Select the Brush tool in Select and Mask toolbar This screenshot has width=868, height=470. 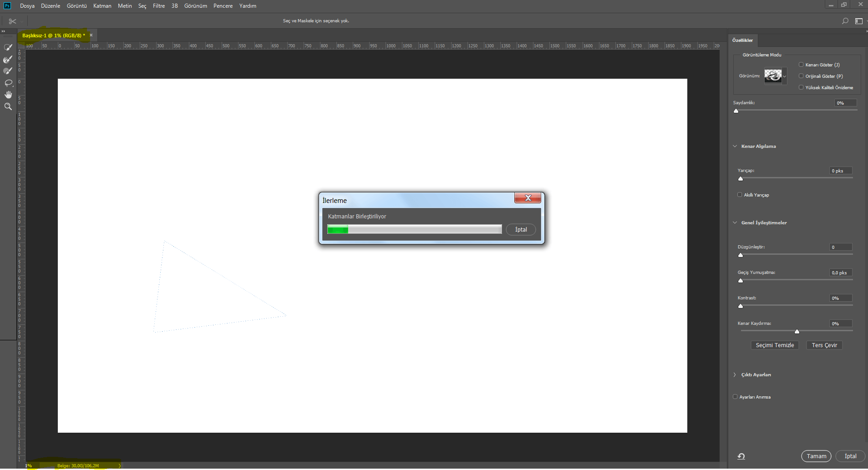[x=8, y=71]
